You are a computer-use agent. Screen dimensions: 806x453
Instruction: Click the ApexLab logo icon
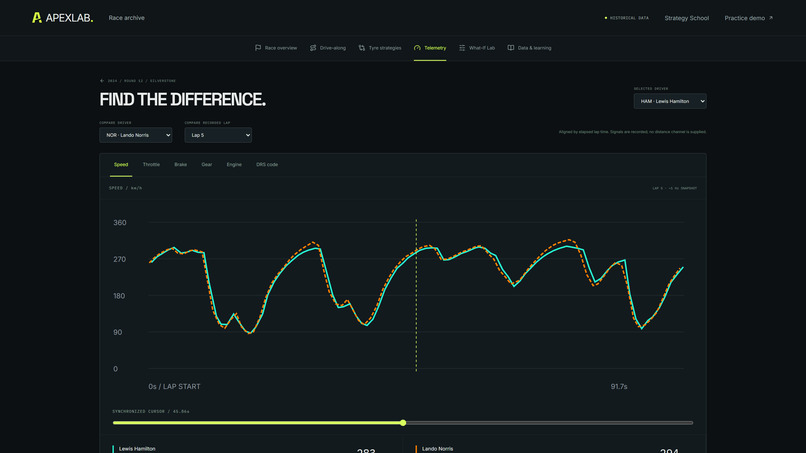(36, 17)
